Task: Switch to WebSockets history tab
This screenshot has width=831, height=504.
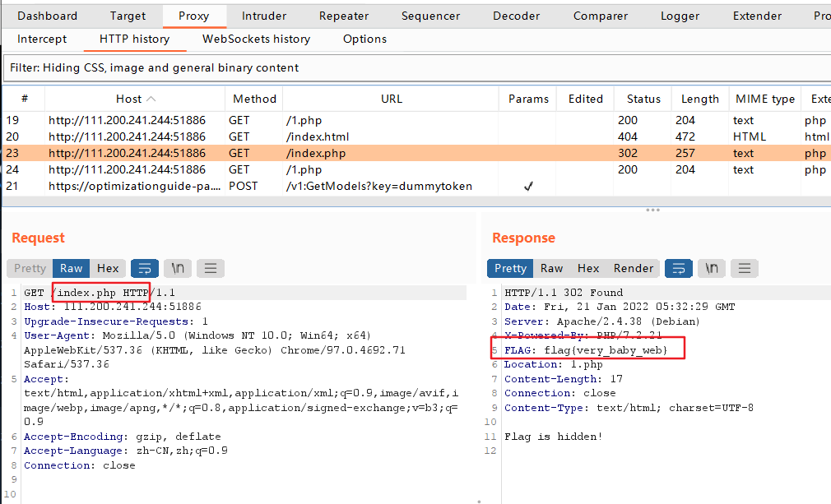Action: [x=256, y=39]
